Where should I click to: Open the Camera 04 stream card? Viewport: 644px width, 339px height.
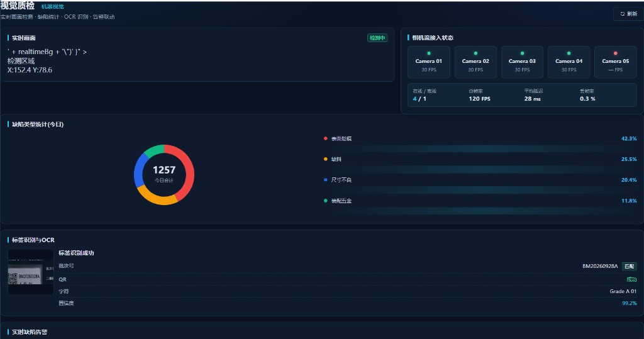point(569,62)
